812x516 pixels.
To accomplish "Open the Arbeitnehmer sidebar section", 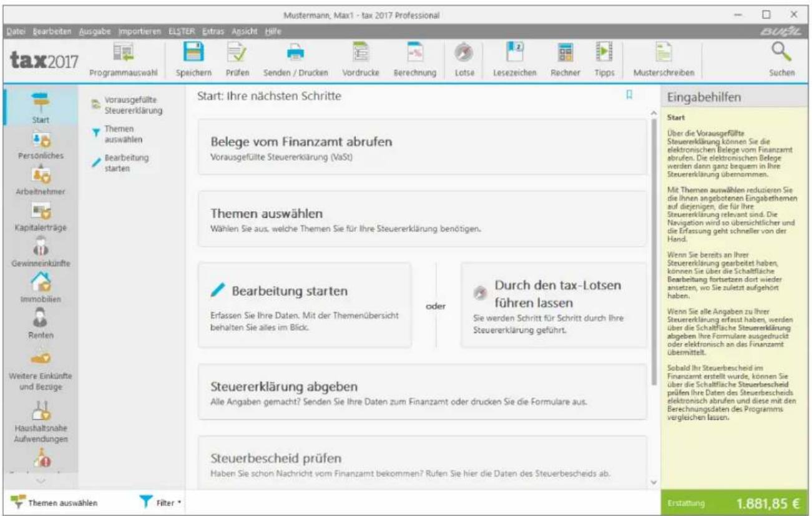I will coord(41,179).
